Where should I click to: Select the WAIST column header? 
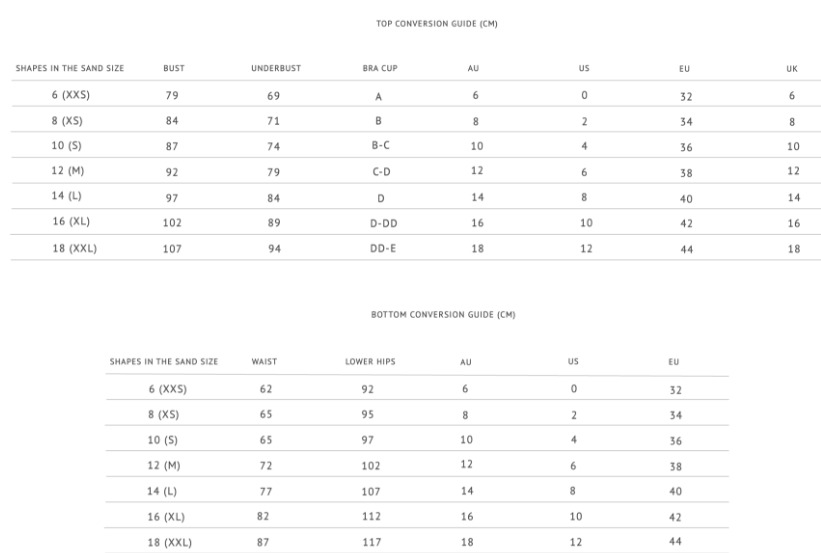(x=265, y=361)
